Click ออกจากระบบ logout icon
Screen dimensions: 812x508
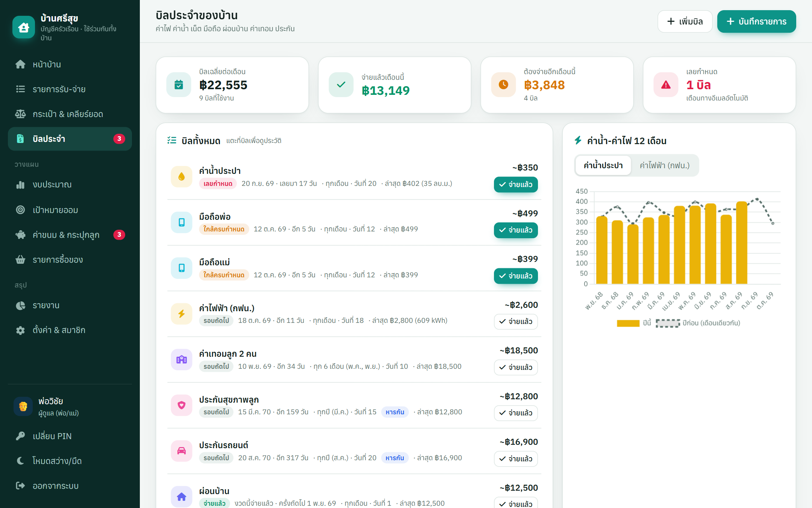(x=20, y=486)
